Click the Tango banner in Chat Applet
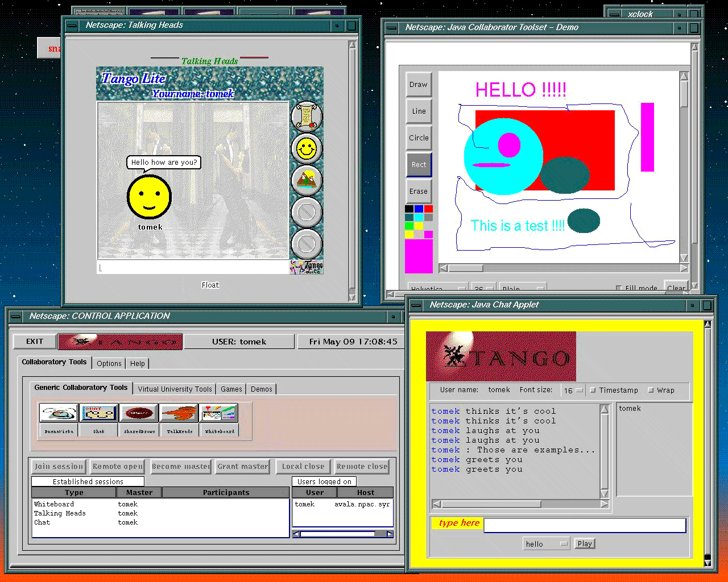 (501, 356)
